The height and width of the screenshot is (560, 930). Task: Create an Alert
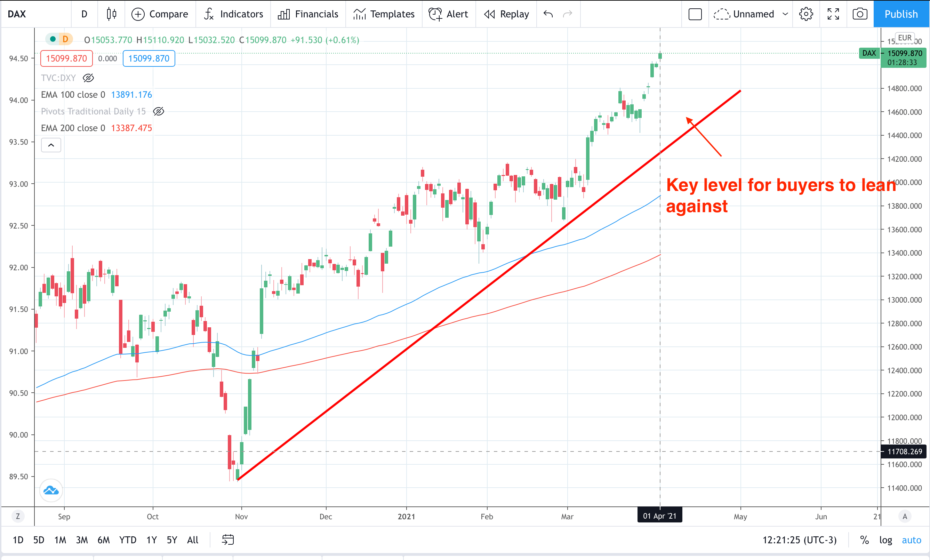click(x=449, y=14)
